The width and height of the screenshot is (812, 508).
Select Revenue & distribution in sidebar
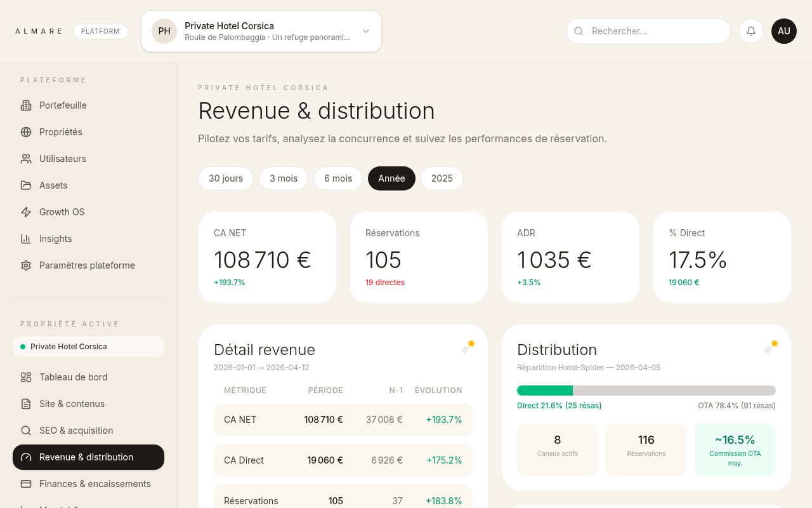pos(88,457)
